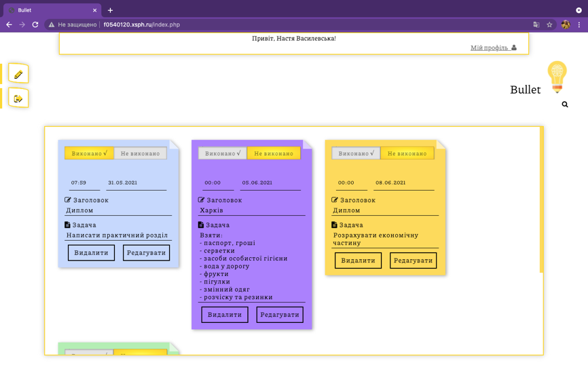The image size is (588, 367).
Task: Click the browser address bar URL
Action: (x=142, y=24)
